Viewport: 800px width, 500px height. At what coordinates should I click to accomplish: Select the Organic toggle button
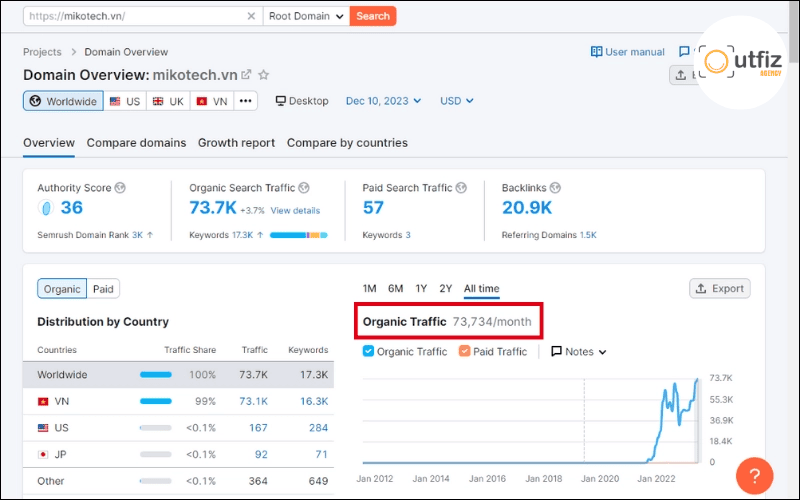pos(62,289)
